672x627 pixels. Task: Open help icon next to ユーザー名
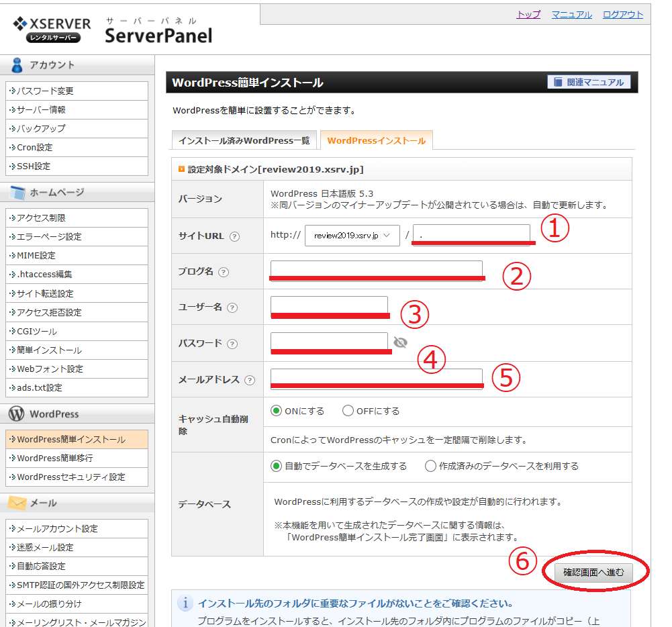click(232, 307)
